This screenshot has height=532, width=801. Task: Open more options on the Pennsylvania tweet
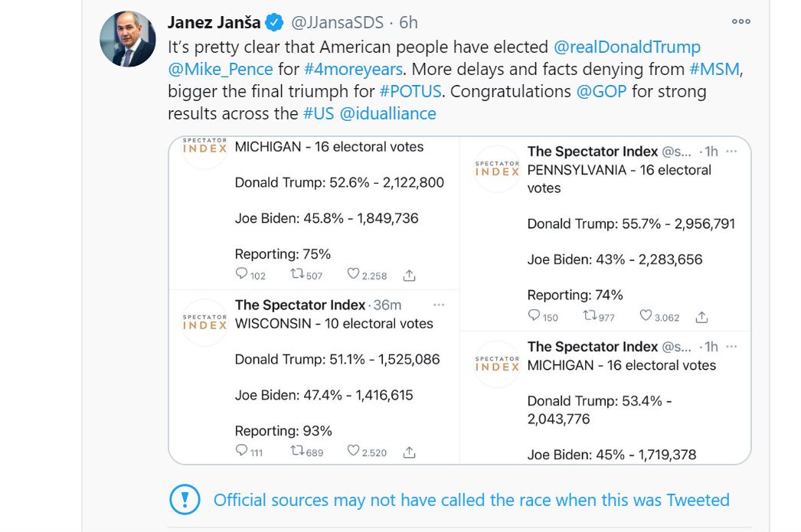(x=731, y=151)
